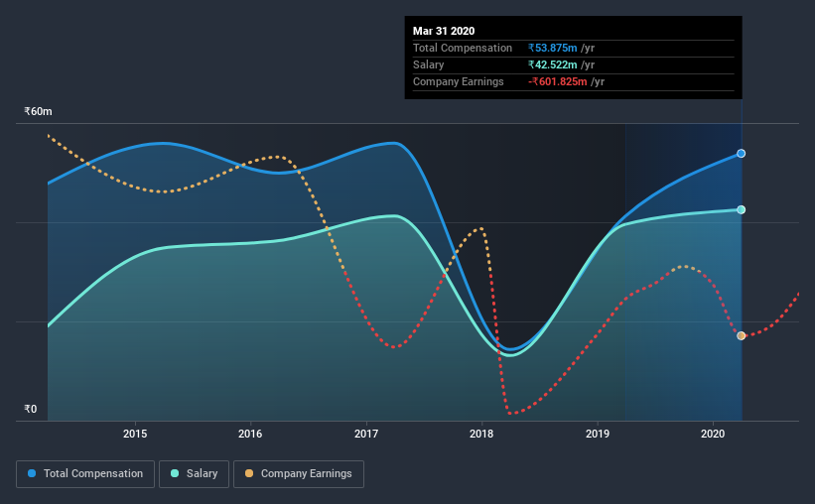Click the ₹60m y-axis label

38,111
